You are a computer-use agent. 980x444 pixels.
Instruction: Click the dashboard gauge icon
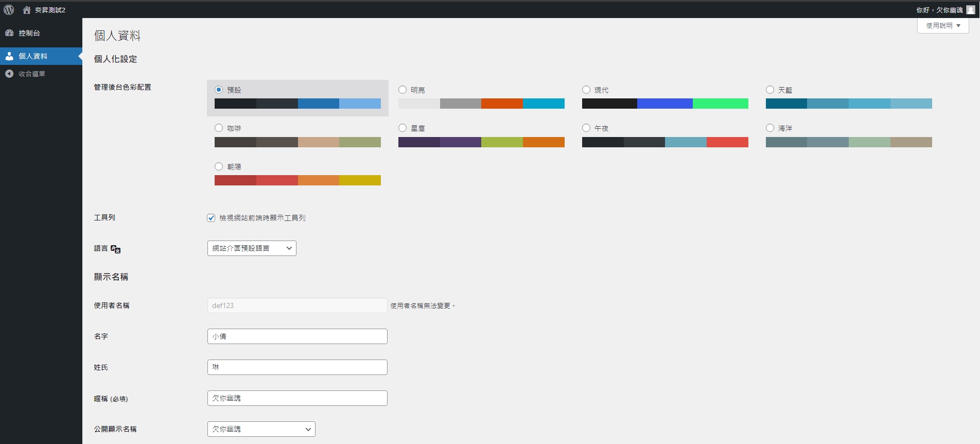[x=9, y=33]
